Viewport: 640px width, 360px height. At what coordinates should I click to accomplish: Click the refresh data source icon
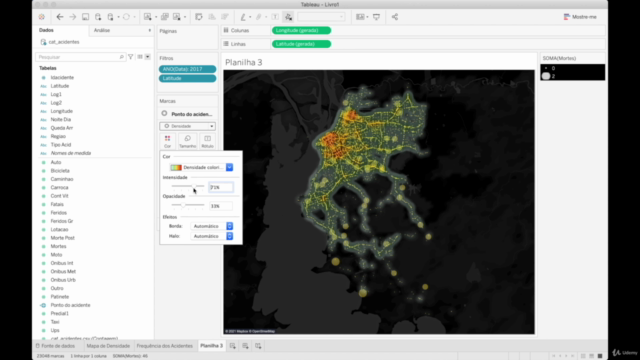pos(126,17)
